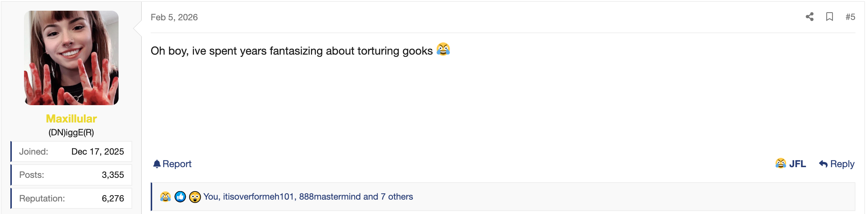Screen dimensions: 868x214
Task: Show the "7 others" who reacted
Action: pos(397,197)
